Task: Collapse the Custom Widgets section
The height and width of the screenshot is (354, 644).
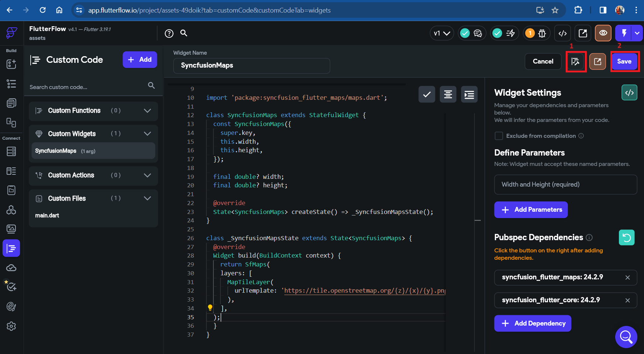Action: point(147,133)
